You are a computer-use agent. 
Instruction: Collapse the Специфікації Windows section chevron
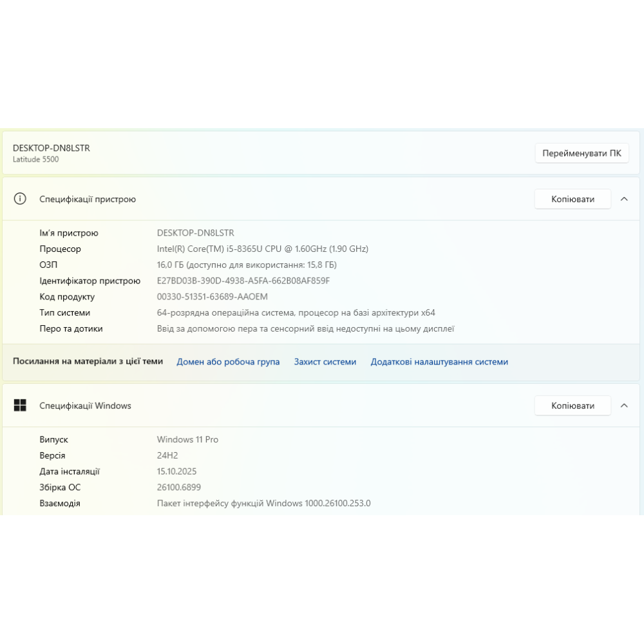[x=624, y=406]
